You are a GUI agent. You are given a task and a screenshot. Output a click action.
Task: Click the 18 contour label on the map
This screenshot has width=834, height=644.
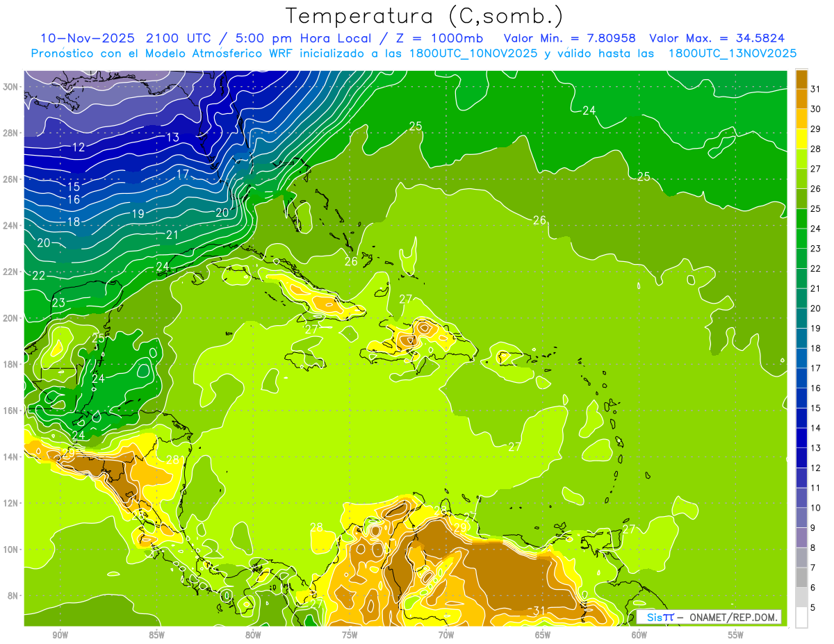click(x=74, y=222)
